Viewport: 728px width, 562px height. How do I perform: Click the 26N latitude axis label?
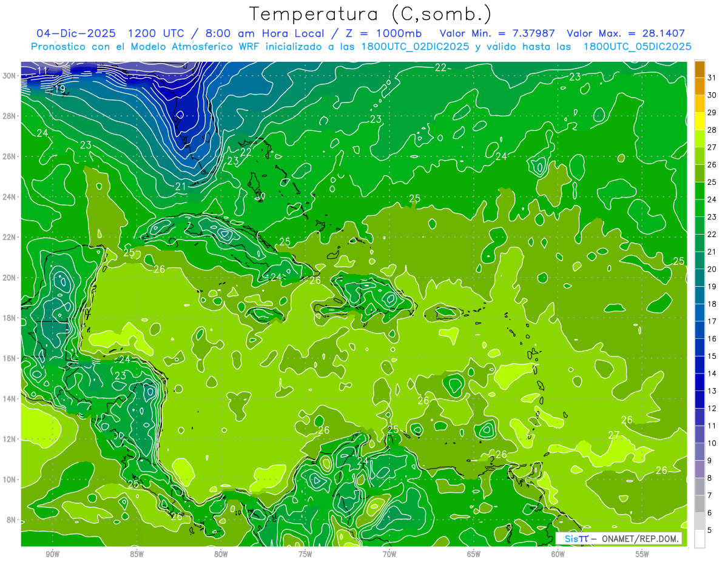click(9, 156)
